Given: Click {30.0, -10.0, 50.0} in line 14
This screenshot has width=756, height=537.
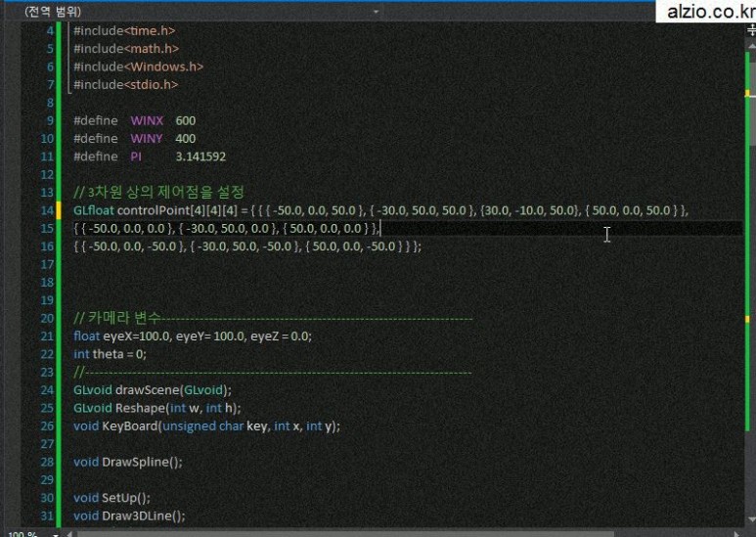Looking at the screenshot, I should pyautogui.click(x=529, y=210).
